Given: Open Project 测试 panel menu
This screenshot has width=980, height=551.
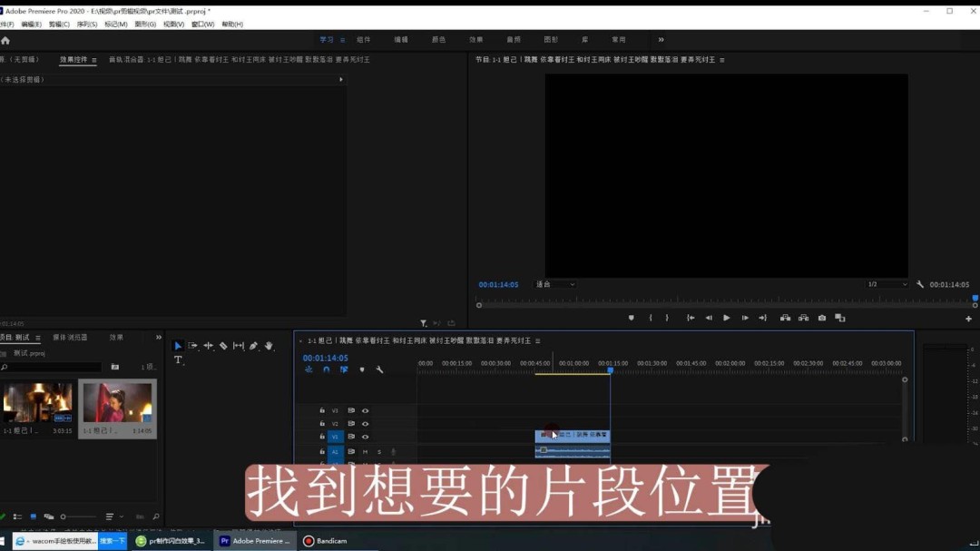Looking at the screenshot, I should (38, 338).
